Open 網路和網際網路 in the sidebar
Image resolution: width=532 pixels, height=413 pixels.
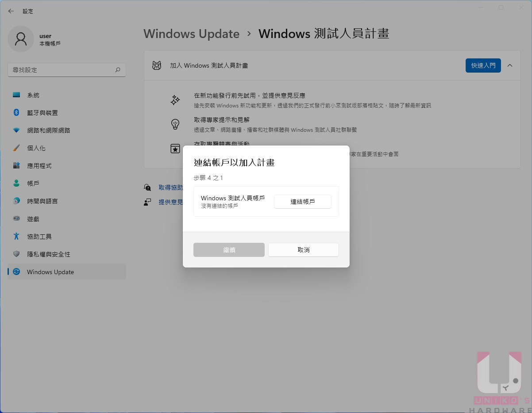[x=67, y=130]
